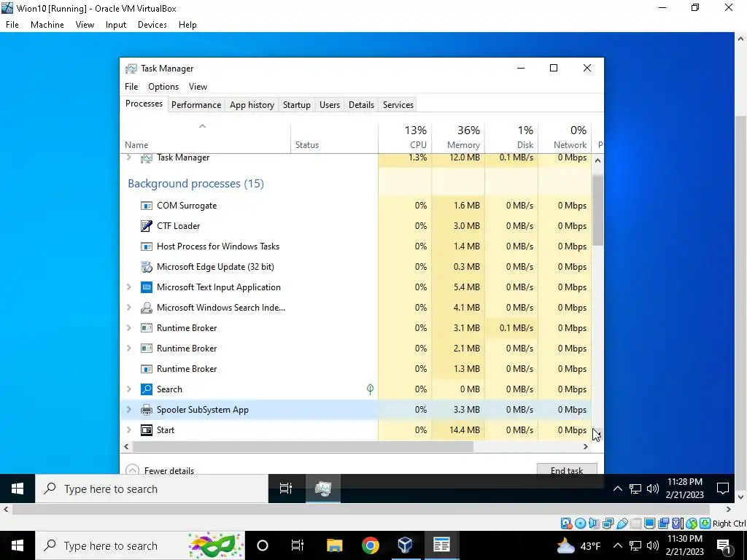
Task: Sort by Disk column header
Action: (511, 137)
